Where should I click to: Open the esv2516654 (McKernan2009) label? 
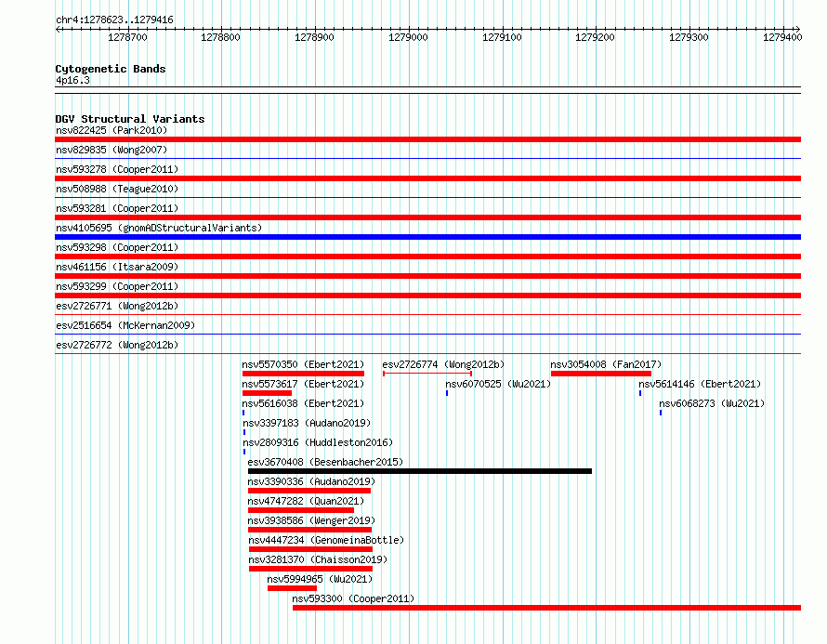click(x=125, y=325)
